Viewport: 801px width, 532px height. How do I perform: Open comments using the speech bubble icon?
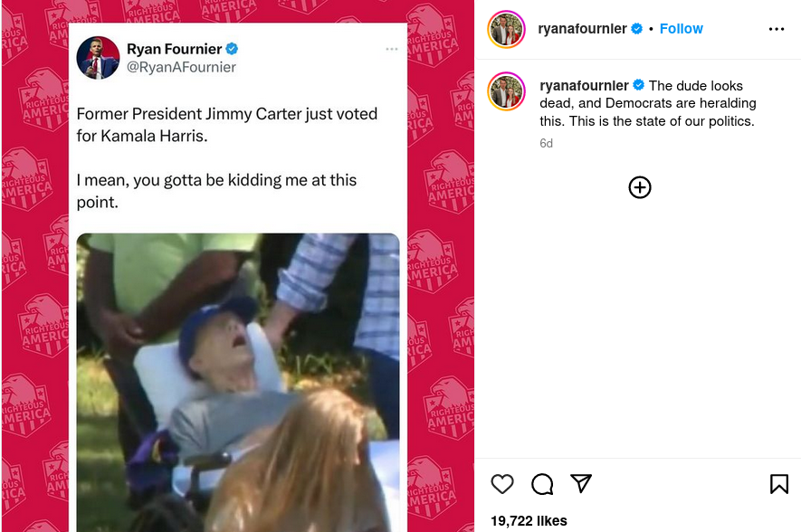pyautogui.click(x=542, y=484)
